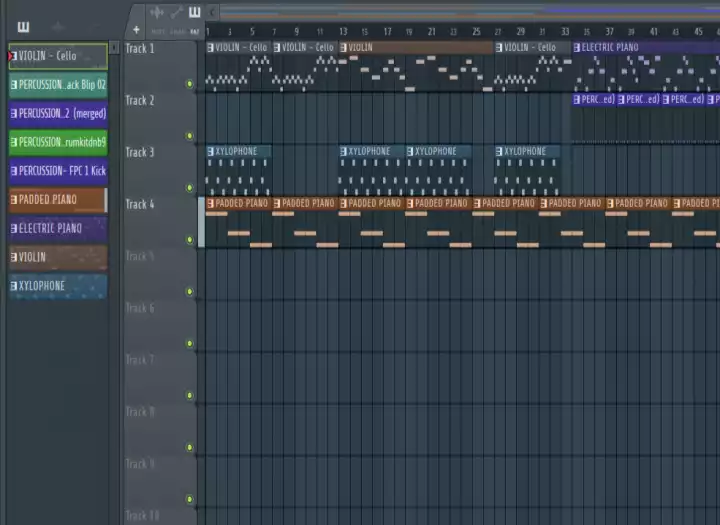Viewport: 720px width, 525px height.
Task: Select XYLOPHONE in the picker list
Action: [x=58, y=286]
